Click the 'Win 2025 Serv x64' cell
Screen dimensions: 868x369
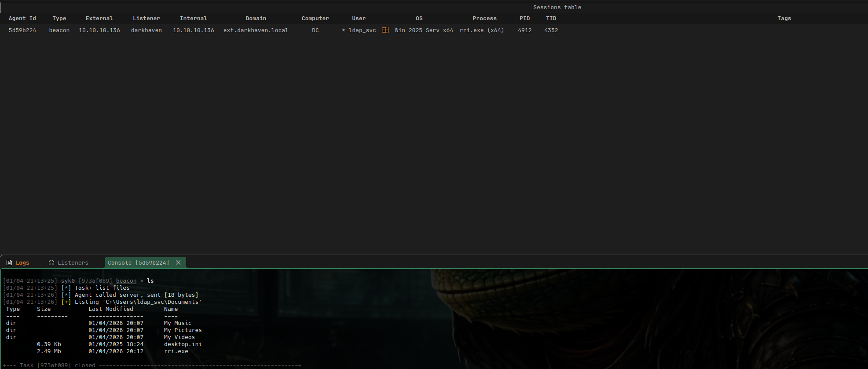(424, 30)
